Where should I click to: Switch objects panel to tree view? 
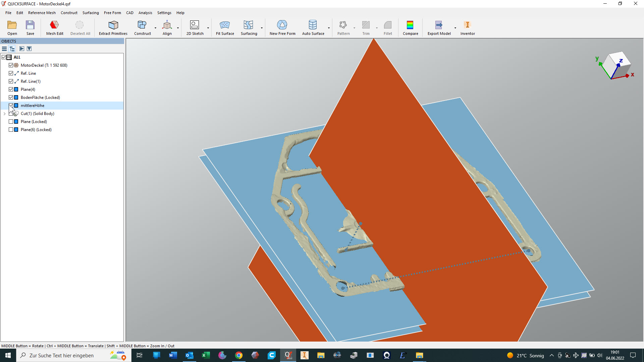[x=12, y=49]
